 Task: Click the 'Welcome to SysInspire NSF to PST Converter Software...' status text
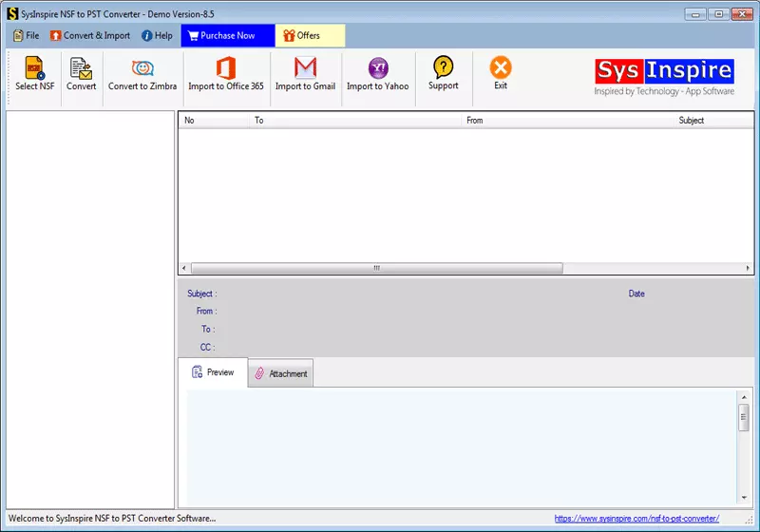(x=112, y=519)
